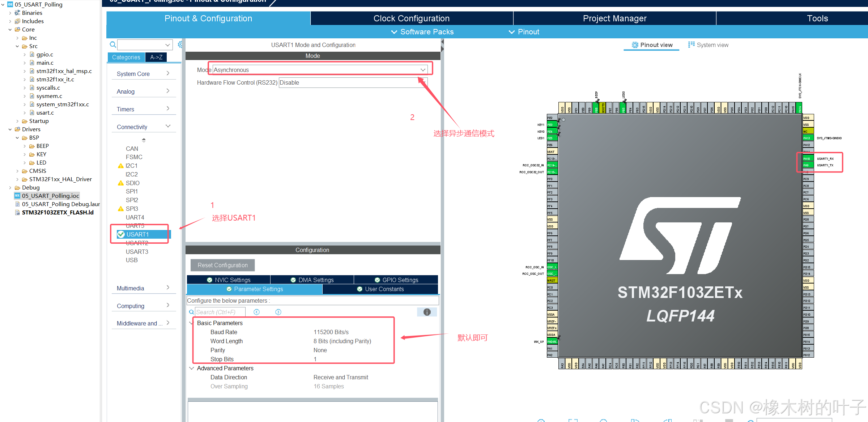Select USART1 enabled peripheral entry
This screenshot has height=422, width=868.
(137, 234)
